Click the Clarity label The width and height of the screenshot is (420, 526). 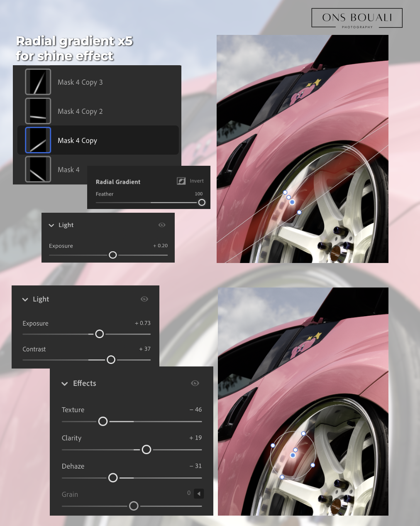(71, 438)
